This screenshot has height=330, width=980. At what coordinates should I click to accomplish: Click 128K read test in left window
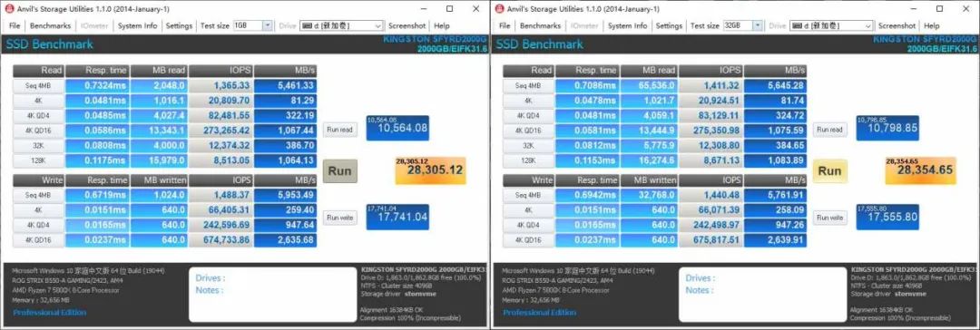click(x=38, y=160)
